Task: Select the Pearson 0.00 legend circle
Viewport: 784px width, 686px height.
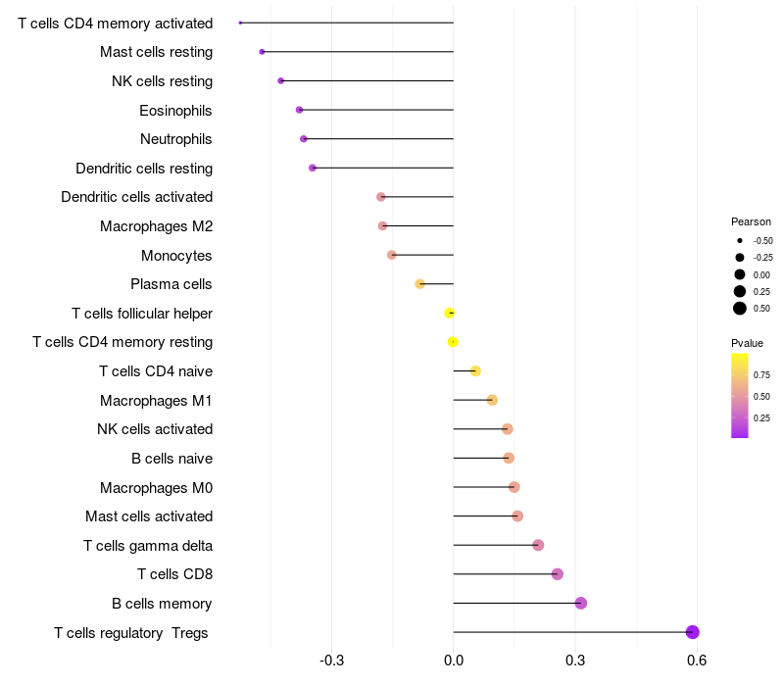Action: [740, 274]
